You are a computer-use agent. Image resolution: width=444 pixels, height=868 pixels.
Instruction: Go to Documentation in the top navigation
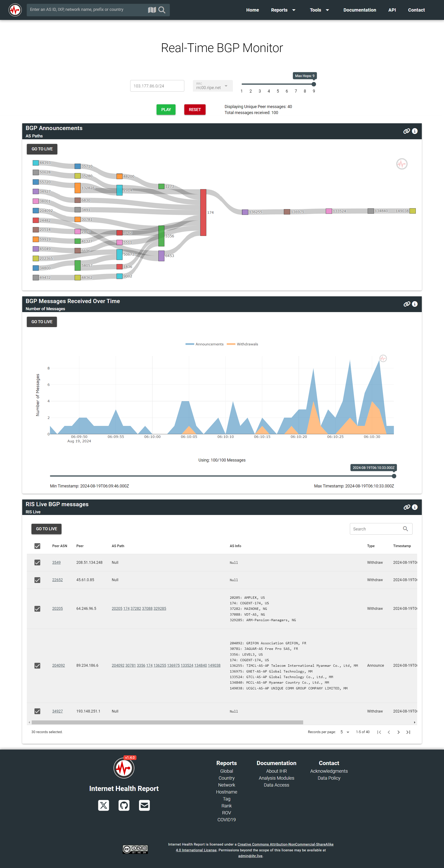pyautogui.click(x=359, y=10)
